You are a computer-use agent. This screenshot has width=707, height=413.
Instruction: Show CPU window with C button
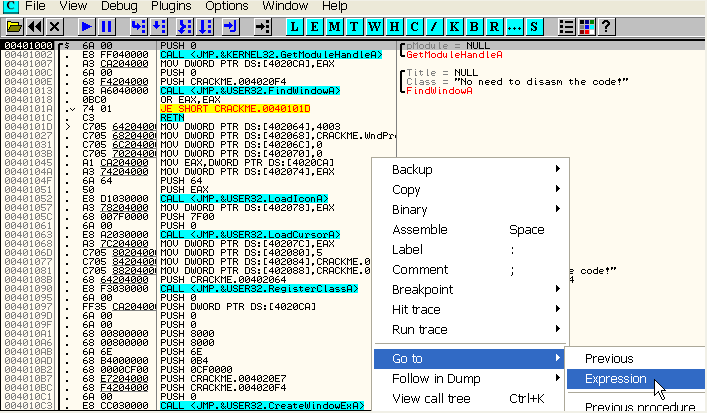[414, 27]
